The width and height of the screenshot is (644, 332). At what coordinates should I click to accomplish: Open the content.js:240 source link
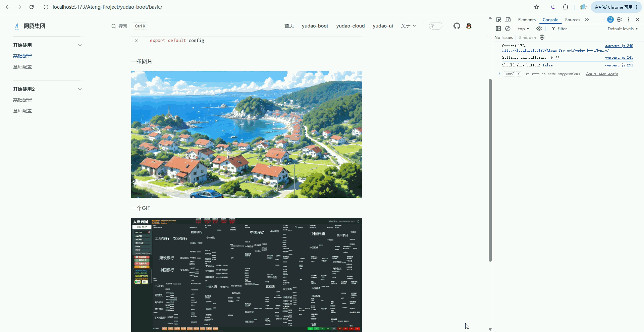tap(619, 46)
